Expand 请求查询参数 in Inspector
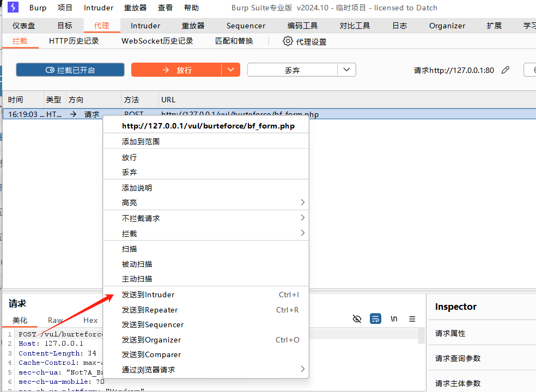536x392 pixels. [x=458, y=358]
